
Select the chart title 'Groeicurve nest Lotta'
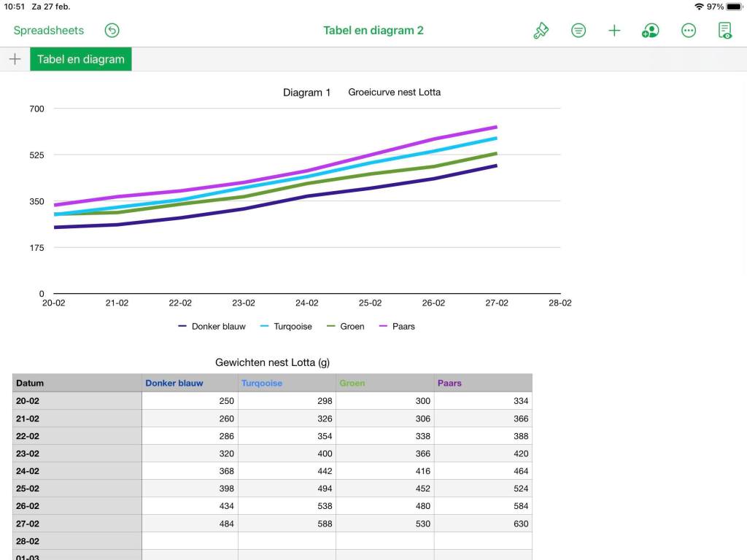394,93
